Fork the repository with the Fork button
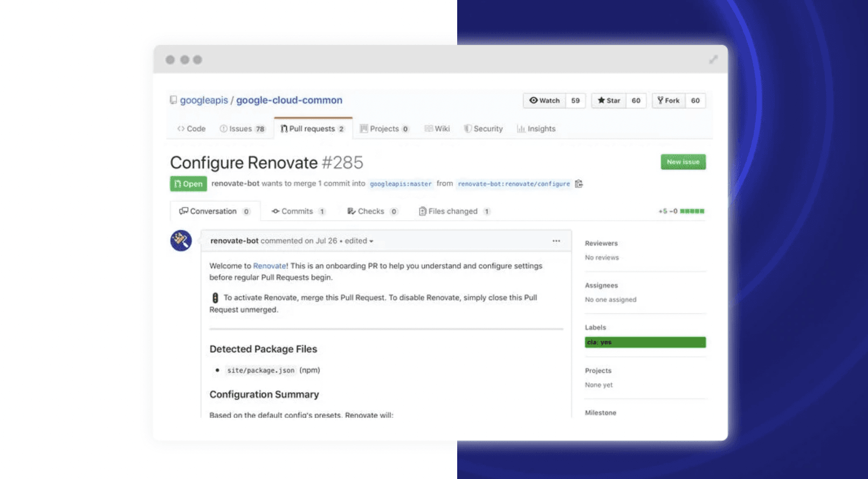 coord(669,100)
